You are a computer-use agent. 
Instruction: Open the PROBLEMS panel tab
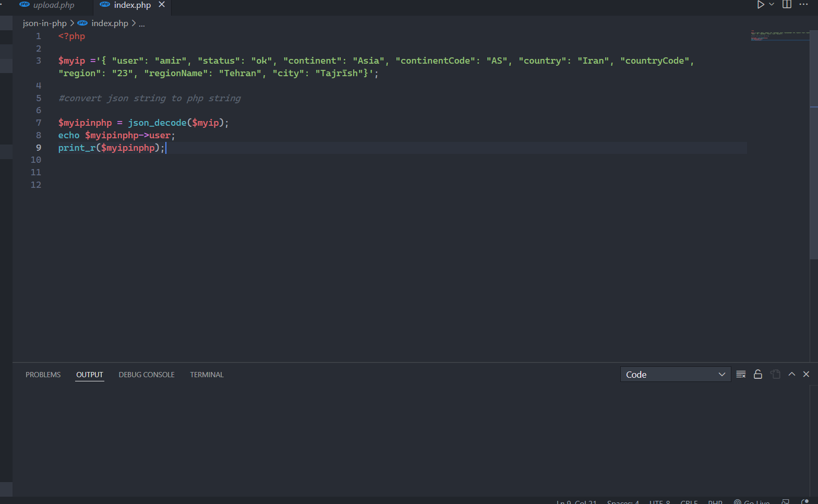pyautogui.click(x=43, y=375)
